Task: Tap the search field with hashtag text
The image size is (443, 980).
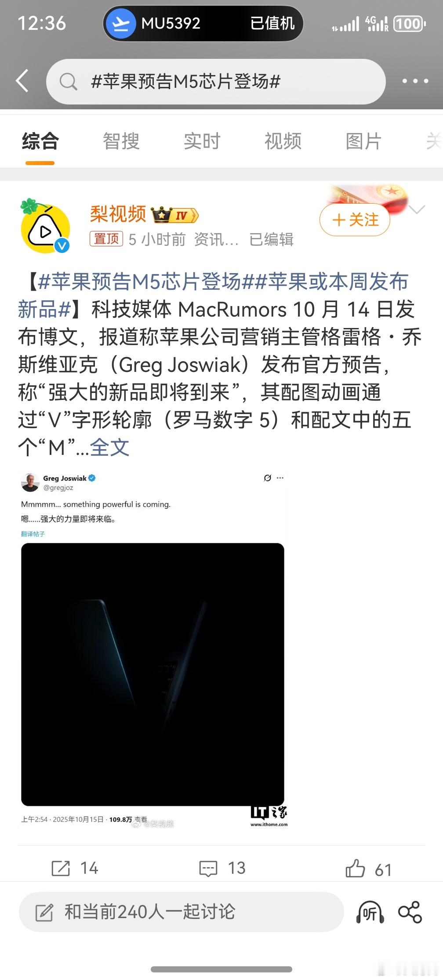Action: pos(216,82)
